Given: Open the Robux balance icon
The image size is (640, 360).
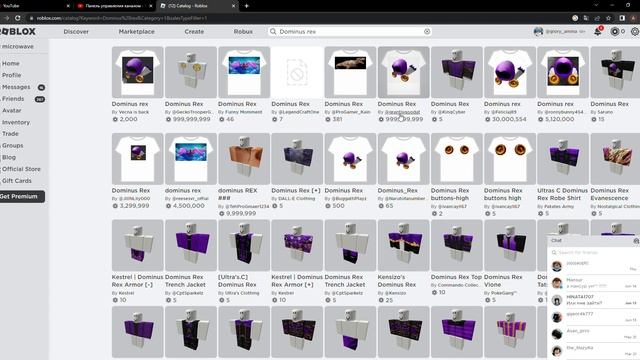Looking at the screenshot, I should coord(615,31).
